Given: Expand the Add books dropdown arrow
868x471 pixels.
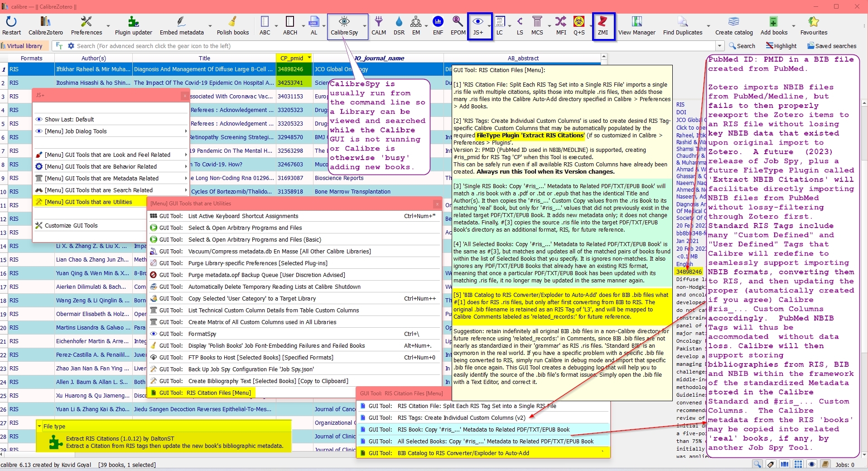Looking at the screenshot, I should (793, 26).
